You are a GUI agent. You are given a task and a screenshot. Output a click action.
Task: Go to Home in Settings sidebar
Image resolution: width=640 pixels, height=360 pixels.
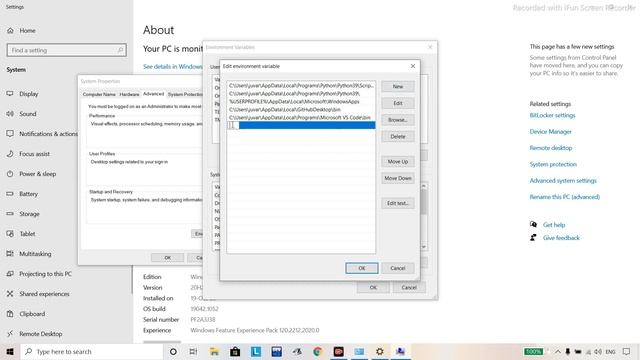[x=27, y=31]
